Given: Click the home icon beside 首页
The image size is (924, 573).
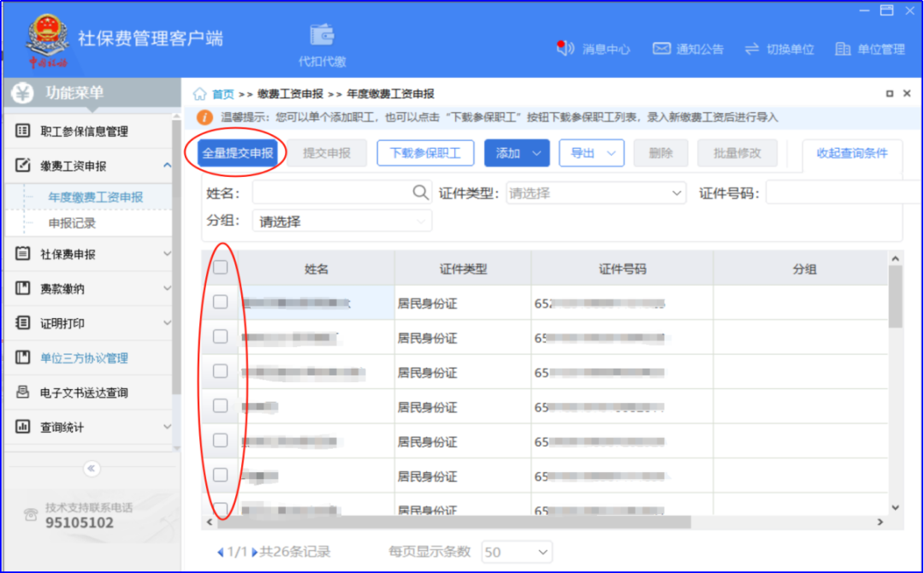Looking at the screenshot, I should tap(199, 93).
